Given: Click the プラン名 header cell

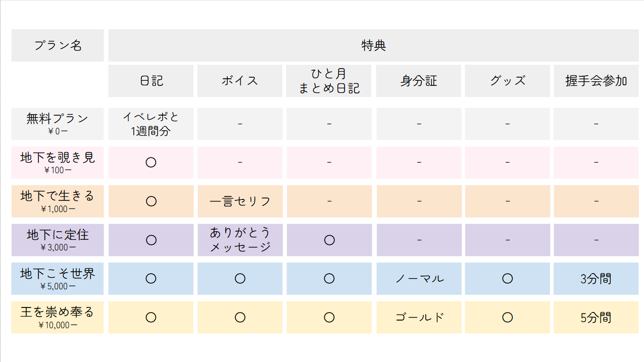Looking at the screenshot, I should pyautogui.click(x=58, y=45).
